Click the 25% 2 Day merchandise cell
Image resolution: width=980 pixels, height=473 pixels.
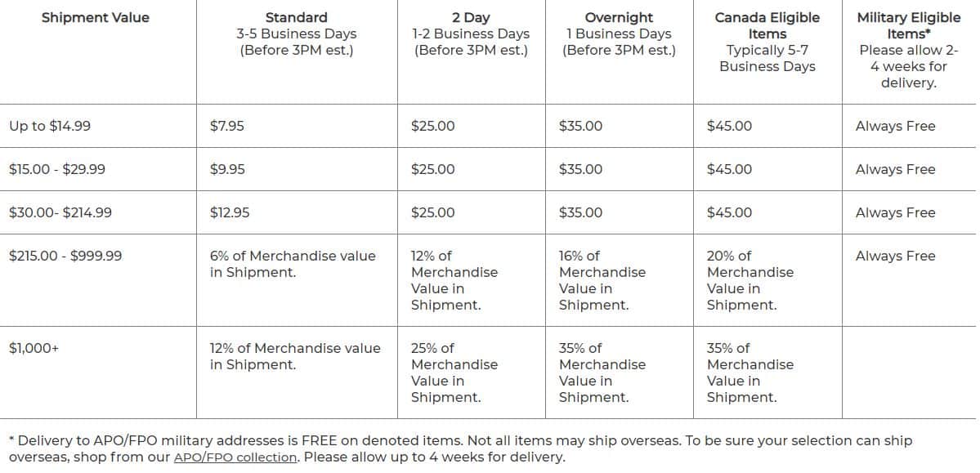454,373
